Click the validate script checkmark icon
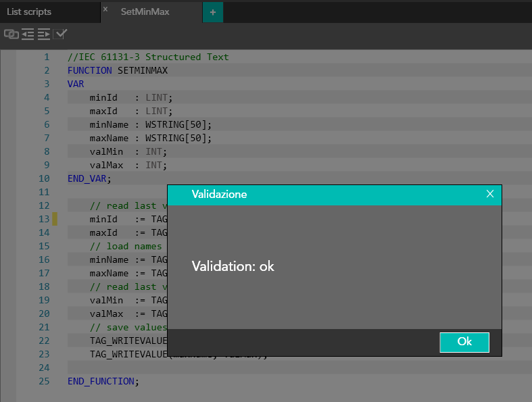Image resolution: width=532 pixels, height=402 pixels. point(62,34)
